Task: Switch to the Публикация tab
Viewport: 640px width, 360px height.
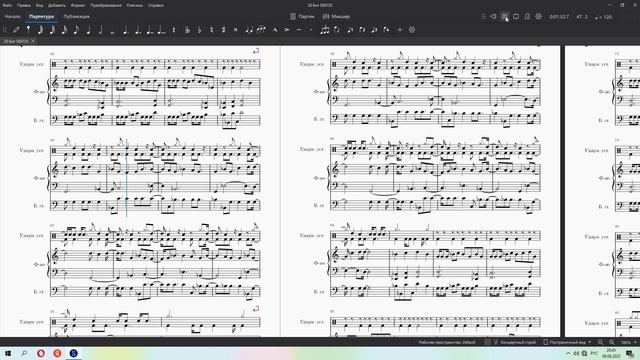Action: pos(76,16)
